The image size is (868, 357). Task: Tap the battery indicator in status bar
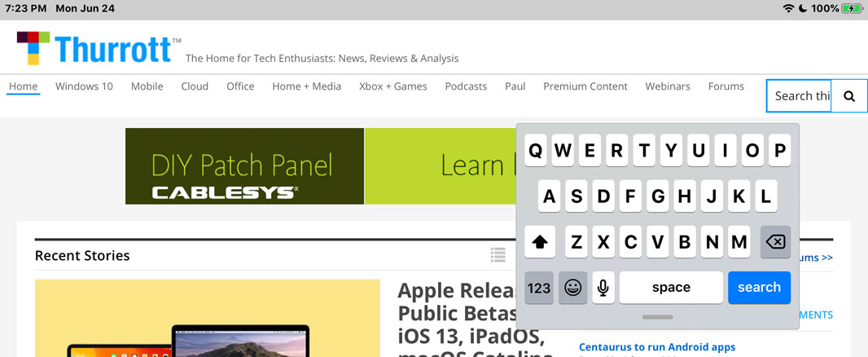point(852,8)
